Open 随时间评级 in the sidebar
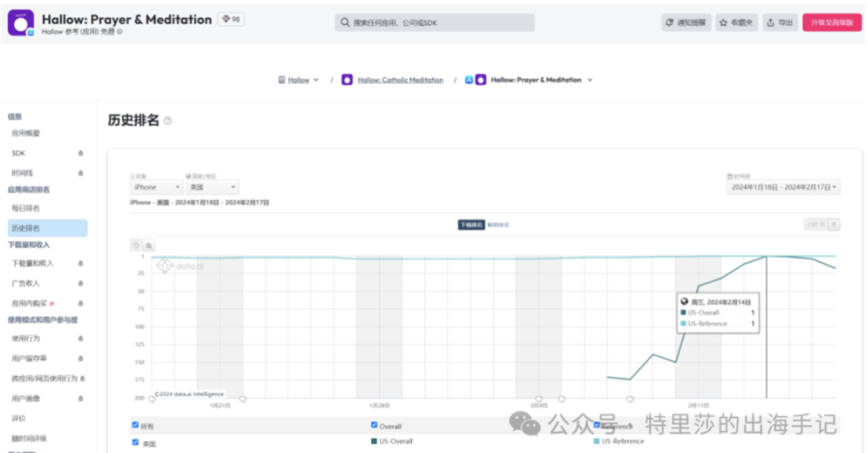 [29, 438]
